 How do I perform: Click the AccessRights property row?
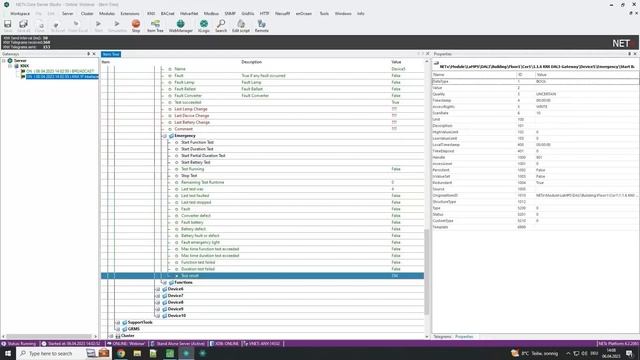coord(535,107)
